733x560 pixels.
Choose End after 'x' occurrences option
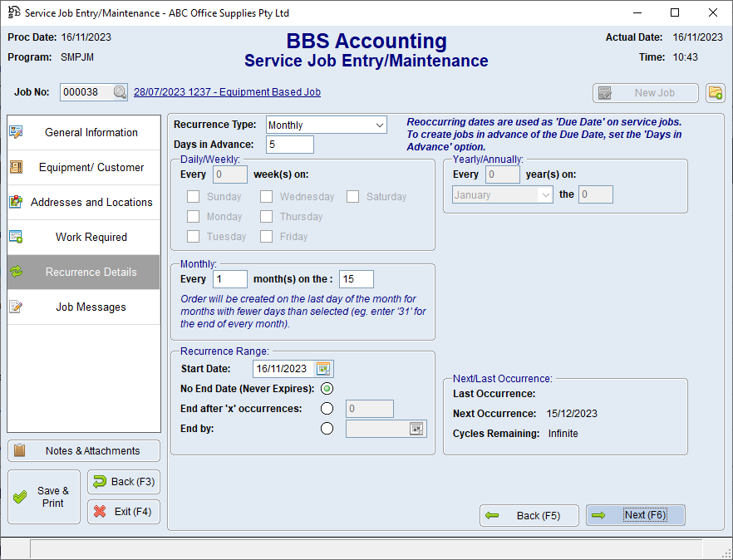click(x=327, y=408)
